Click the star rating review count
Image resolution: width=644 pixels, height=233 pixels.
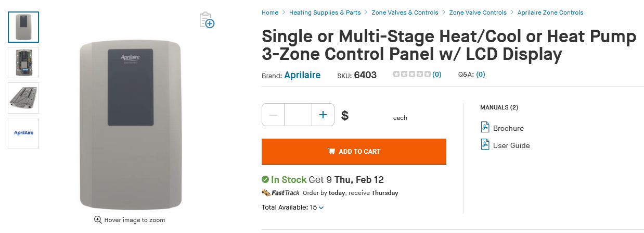click(436, 75)
